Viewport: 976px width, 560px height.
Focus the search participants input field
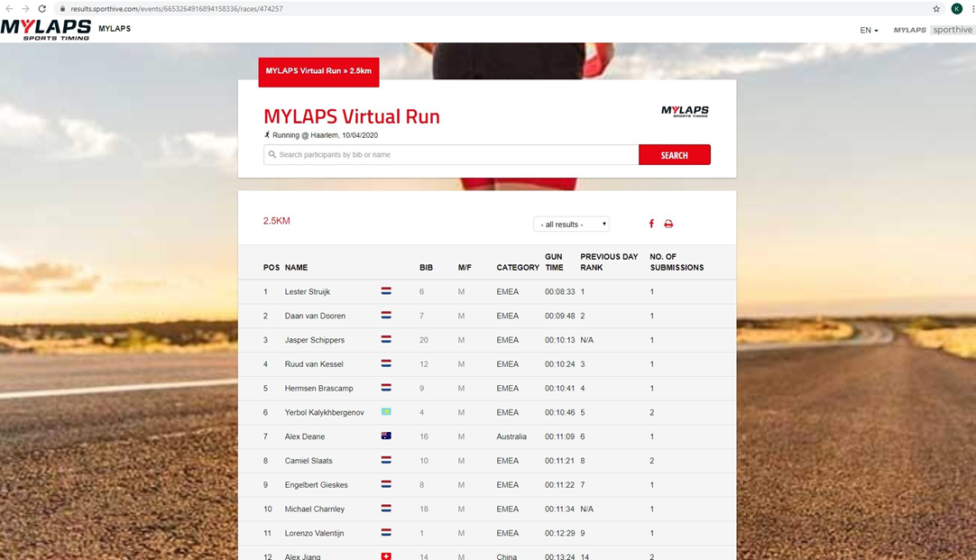pyautogui.click(x=451, y=155)
